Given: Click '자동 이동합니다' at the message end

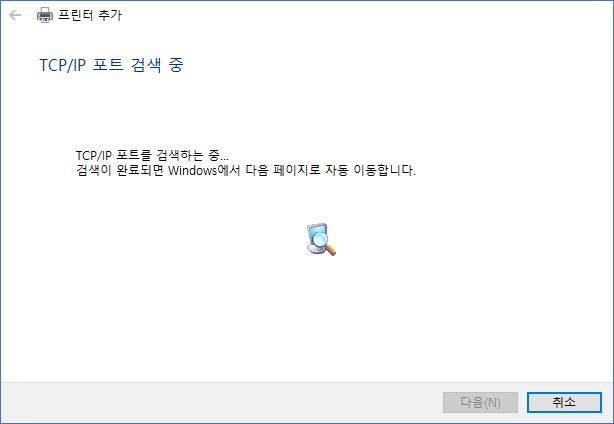Looking at the screenshot, I should point(370,170).
